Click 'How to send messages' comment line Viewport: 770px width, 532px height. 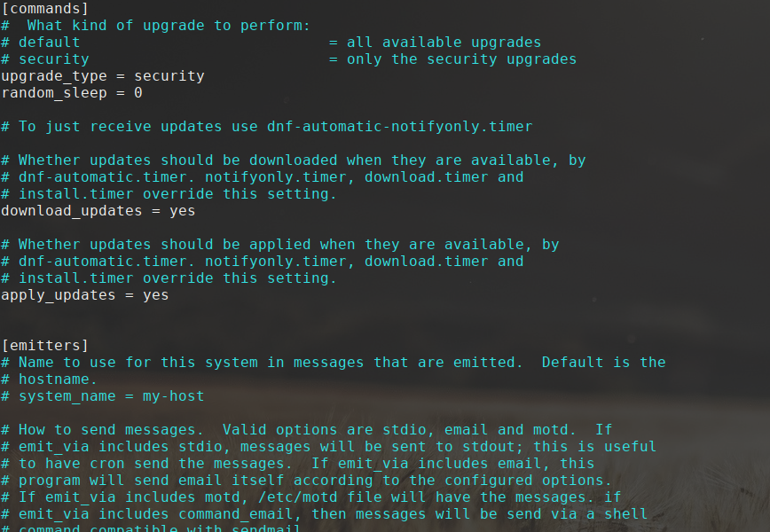tap(111, 429)
